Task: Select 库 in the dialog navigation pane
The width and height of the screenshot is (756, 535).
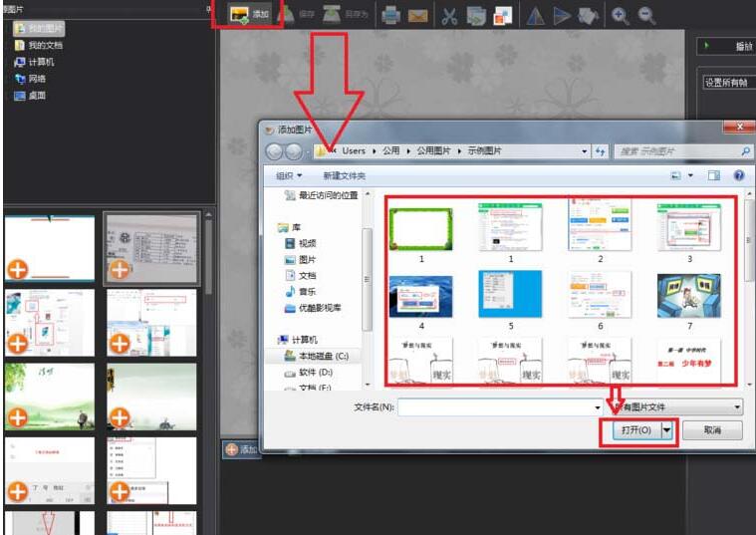Action: click(289, 227)
